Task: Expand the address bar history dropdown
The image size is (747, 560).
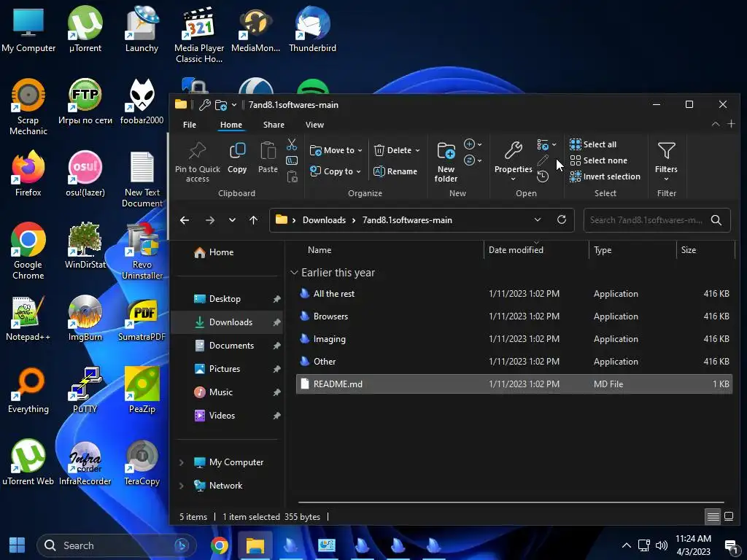Action: [538, 220]
